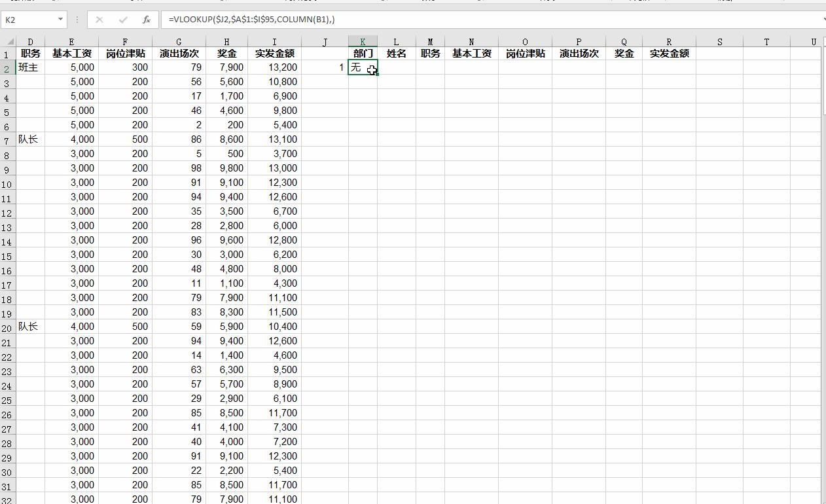826x504 pixels.
Task: Select cell K2 containing 无
Action: coord(363,67)
